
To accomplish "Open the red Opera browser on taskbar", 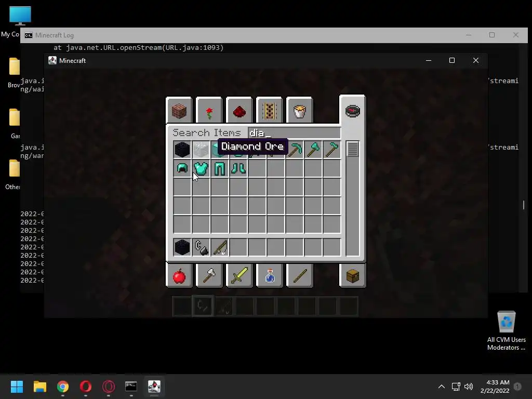I will [x=86, y=387].
